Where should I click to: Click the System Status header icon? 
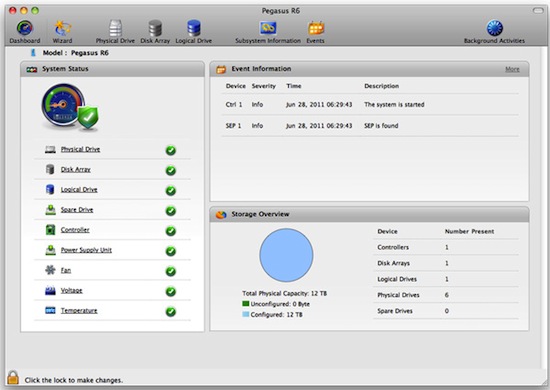coord(32,69)
